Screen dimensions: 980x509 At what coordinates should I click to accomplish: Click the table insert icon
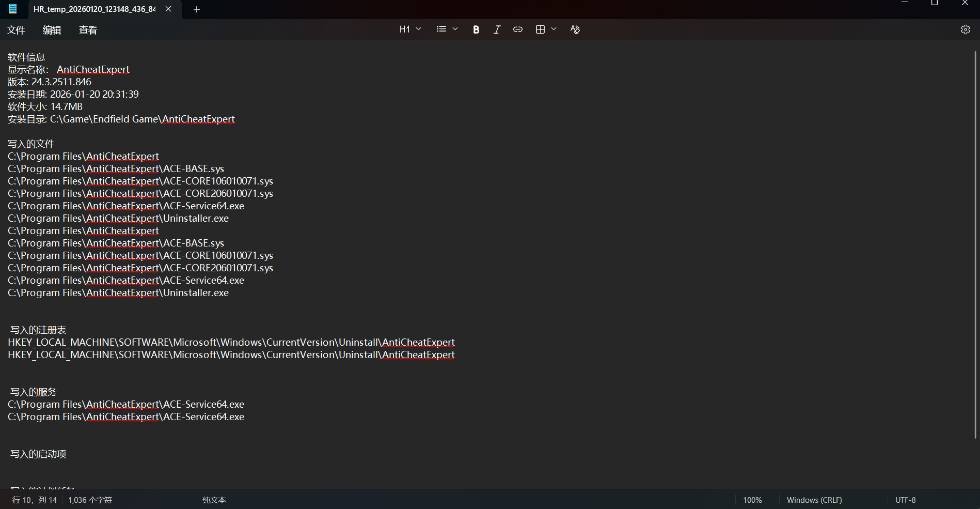(540, 29)
